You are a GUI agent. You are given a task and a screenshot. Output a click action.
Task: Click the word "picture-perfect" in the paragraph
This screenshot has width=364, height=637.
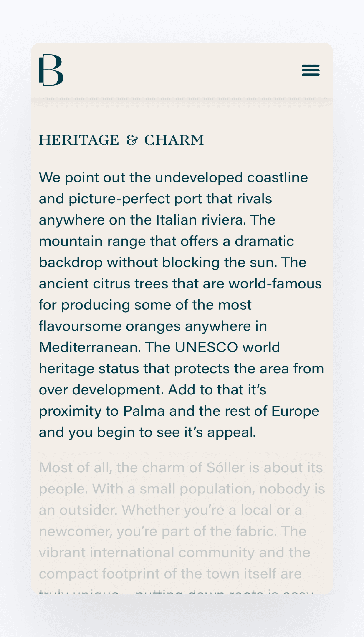[x=119, y=199]
